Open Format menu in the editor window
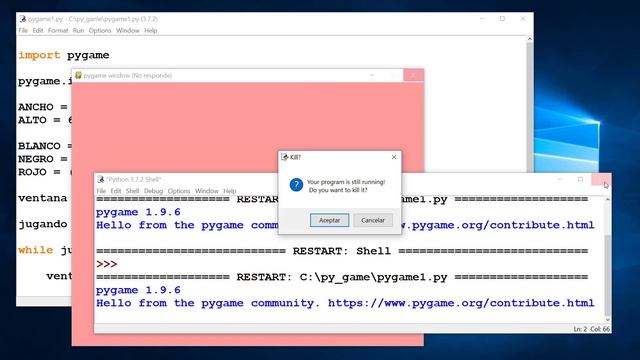This screenshot has width=640, height=360. (x=58, y=31)
